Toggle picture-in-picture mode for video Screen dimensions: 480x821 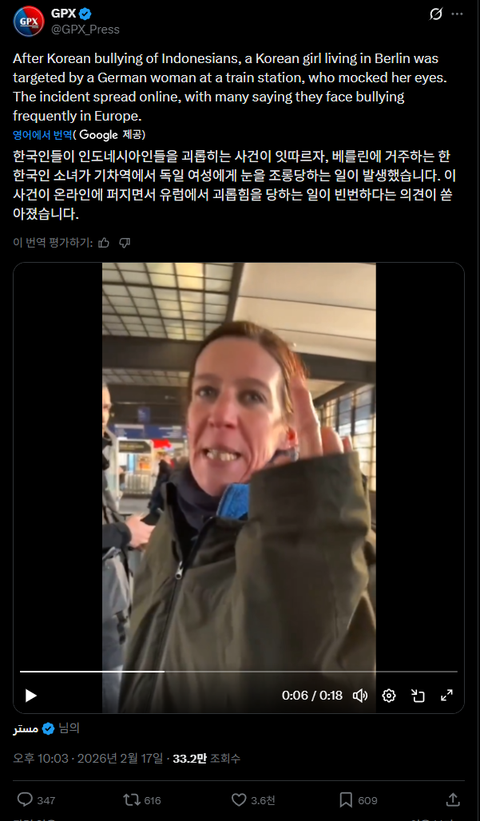[x=417, y=695]
